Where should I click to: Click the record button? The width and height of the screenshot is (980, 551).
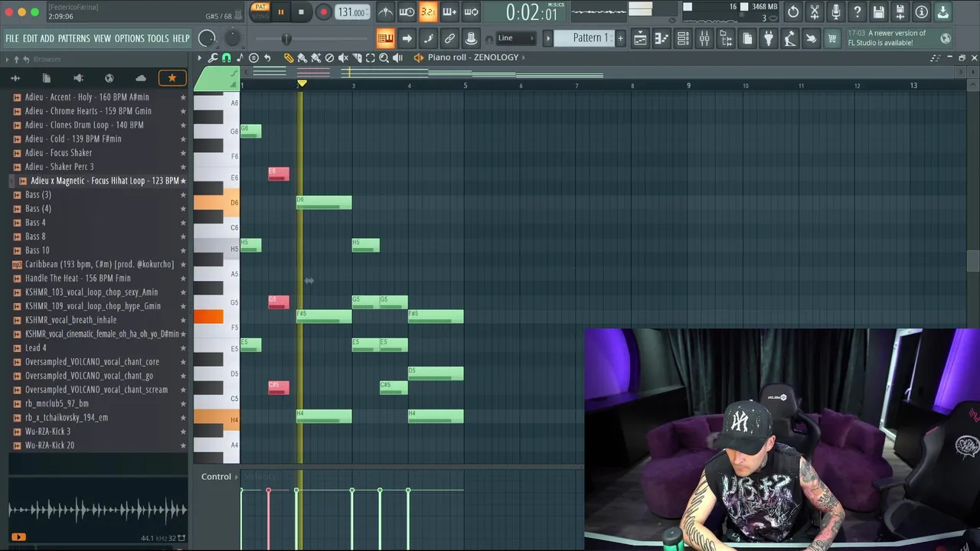click(323, 11)
